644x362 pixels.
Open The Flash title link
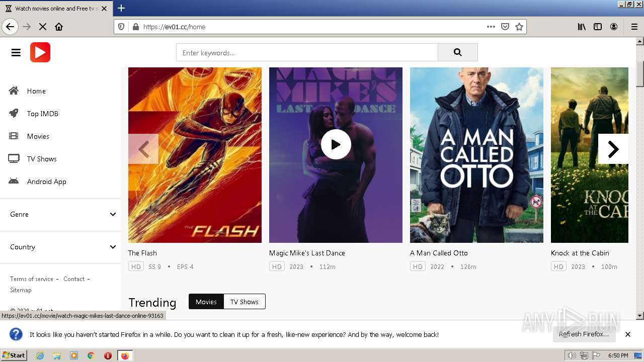[x=142, y=253]
